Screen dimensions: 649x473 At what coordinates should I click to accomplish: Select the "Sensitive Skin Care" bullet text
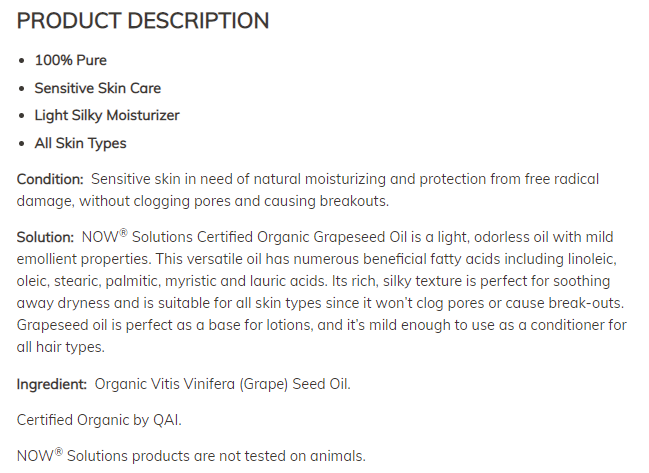pyautogui.click(x=97, y=88)
